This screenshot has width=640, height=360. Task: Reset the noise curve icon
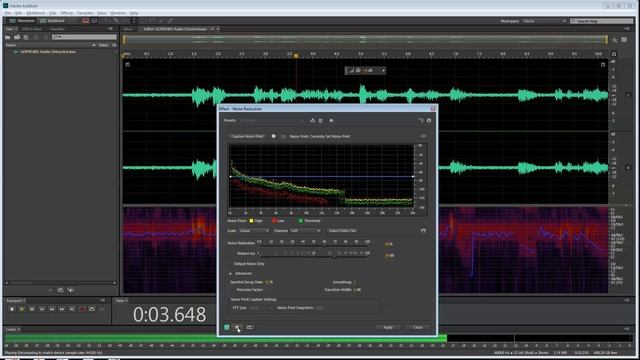423,231
